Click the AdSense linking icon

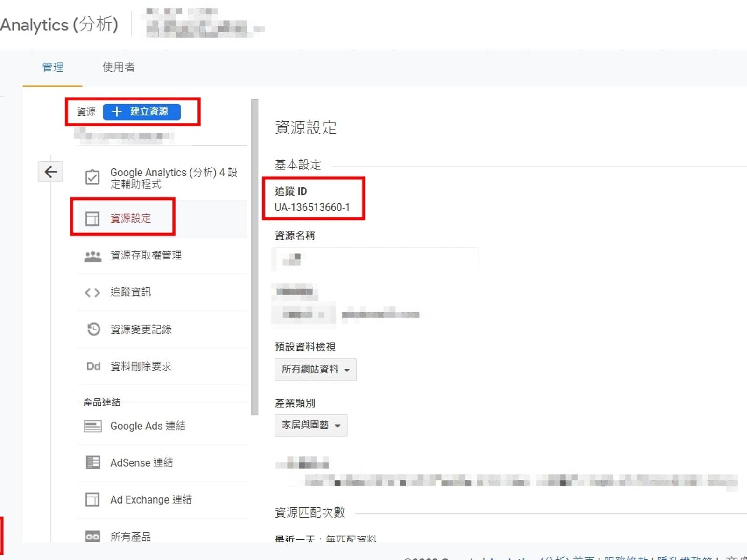point(93,462)
